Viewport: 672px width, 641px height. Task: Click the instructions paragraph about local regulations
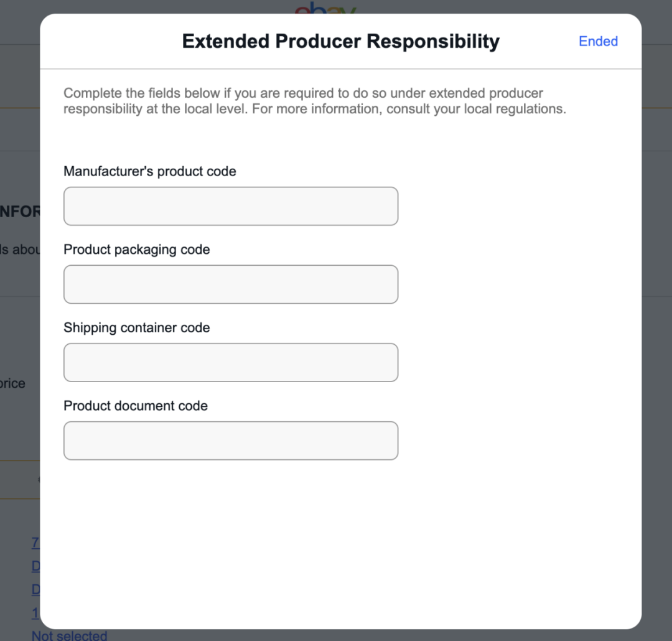(x=314, y=101)
